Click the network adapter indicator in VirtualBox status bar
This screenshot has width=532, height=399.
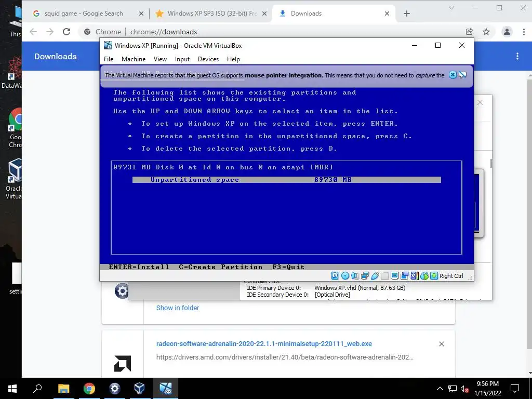click(365, 276)
